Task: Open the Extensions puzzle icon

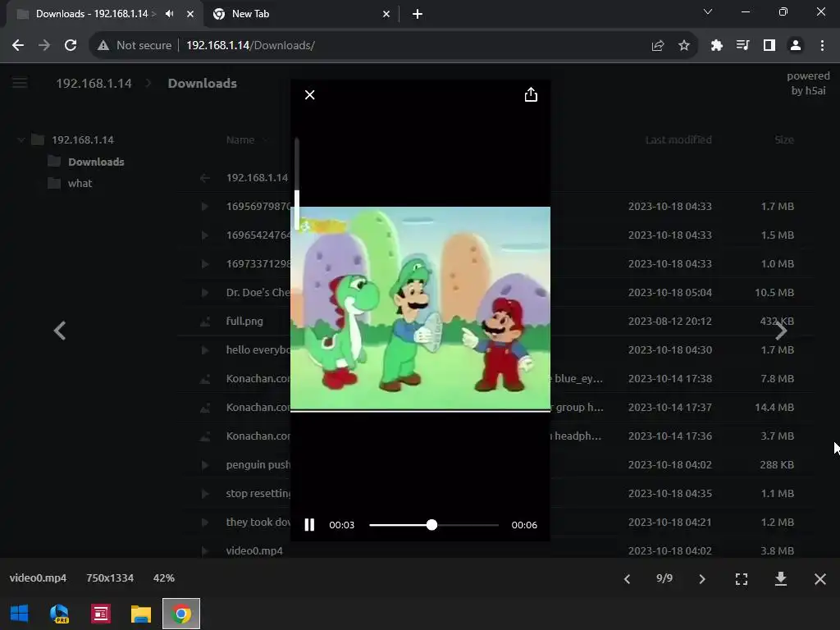Action: [716, 46]
